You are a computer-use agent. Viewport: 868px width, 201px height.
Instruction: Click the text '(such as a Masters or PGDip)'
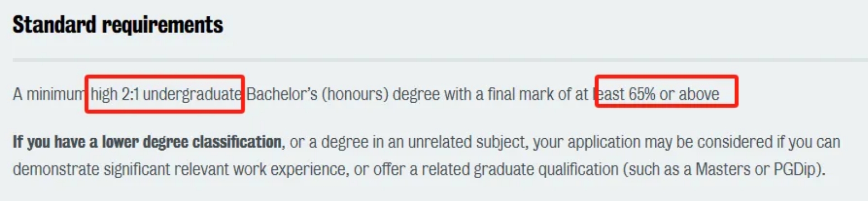pos(724,170)
